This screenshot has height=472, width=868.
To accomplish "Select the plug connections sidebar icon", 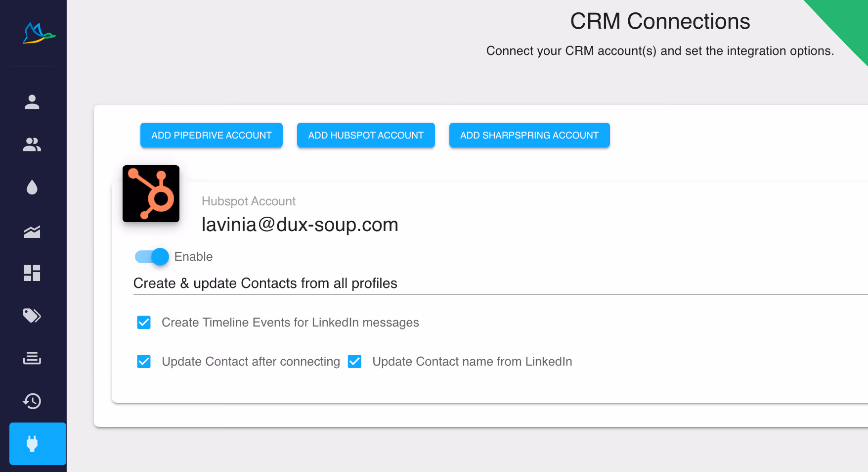I will click(38, 444).
